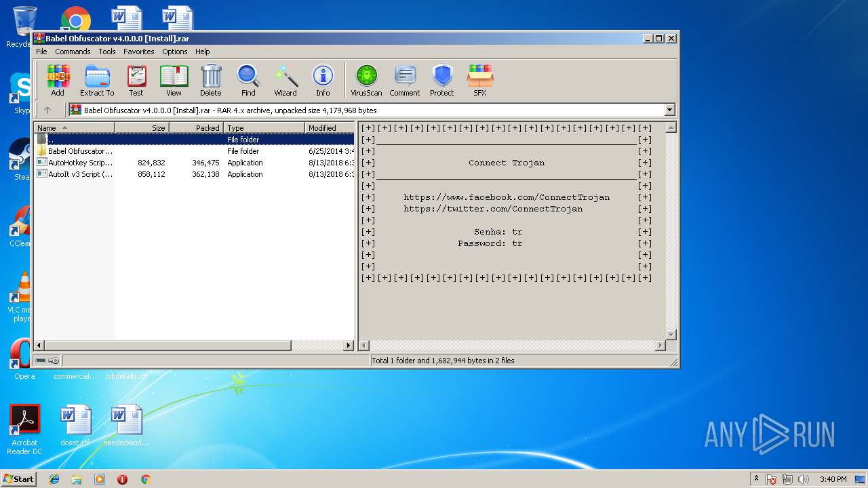Image resolution: width=868 pixels, height=488 pixels.
Task: Open the View file tool
Action: pyautogui.click(x=174, y=81)
